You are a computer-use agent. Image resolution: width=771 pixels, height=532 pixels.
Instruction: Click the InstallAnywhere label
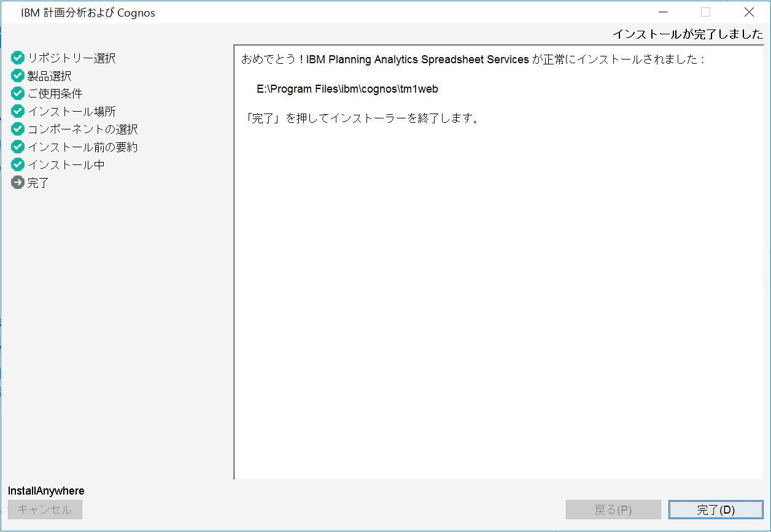coord(46,491)
